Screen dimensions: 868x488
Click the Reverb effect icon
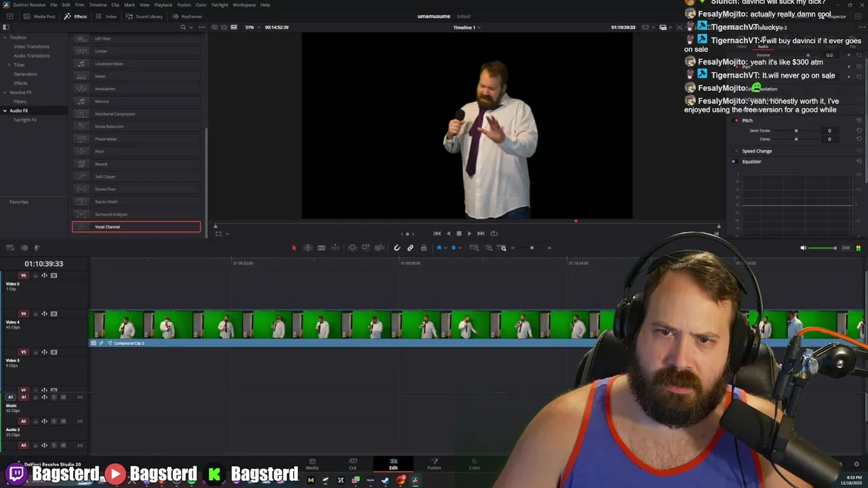[x=81, y=164]
